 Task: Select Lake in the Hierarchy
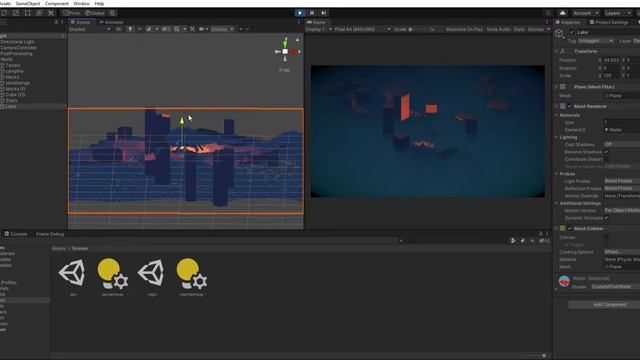click(11, 106)
